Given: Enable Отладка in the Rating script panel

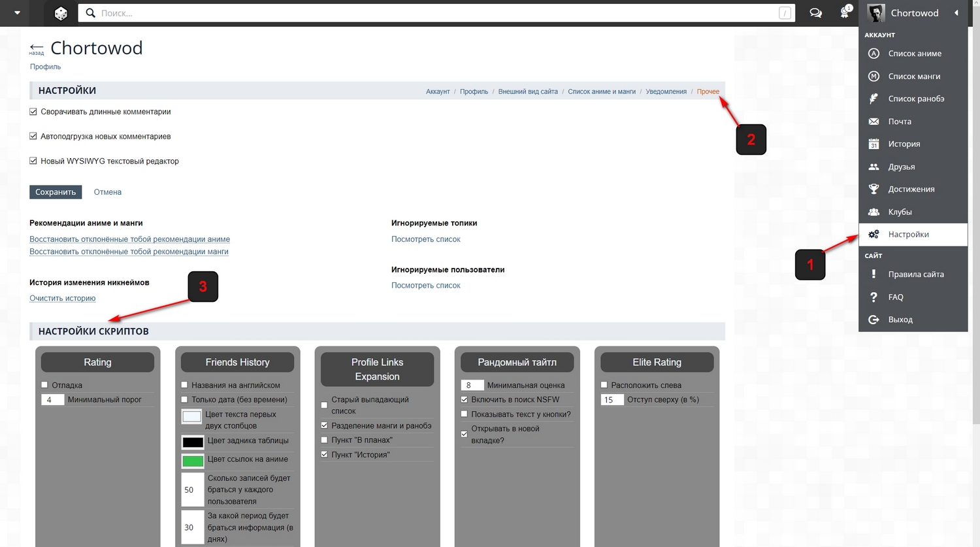Looking at the screenshot, I should [44, 385].
